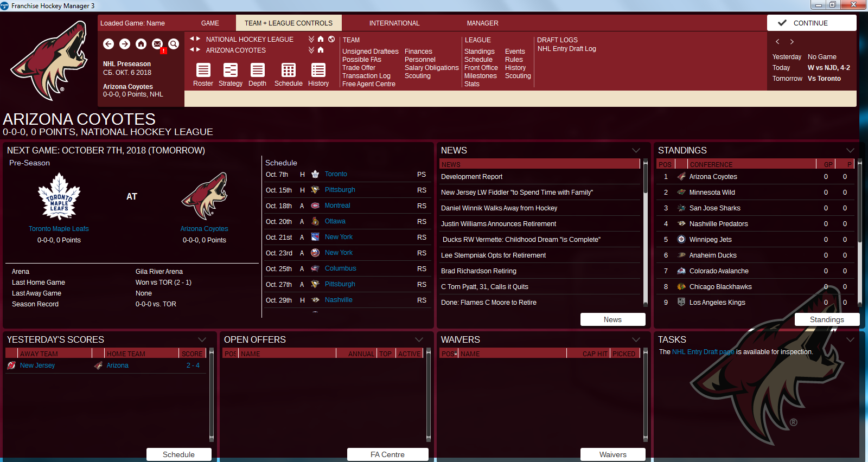Viewport: 868px width, 462px height.
Task: Follow the NHL Entry Draft page link
Action: tap(703, 352)
